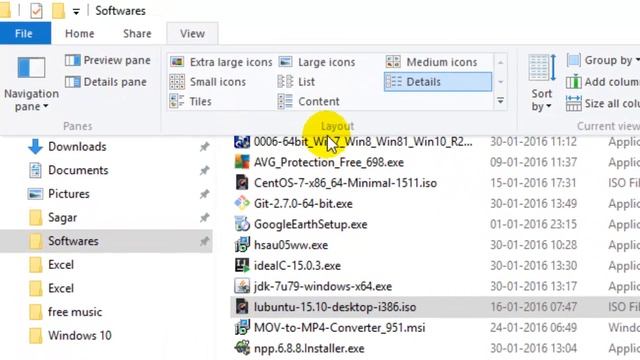The height and width of the screenshot is (360, 640).
Task: Toggle the Preview pane
Action: click(x=108, y=60)
